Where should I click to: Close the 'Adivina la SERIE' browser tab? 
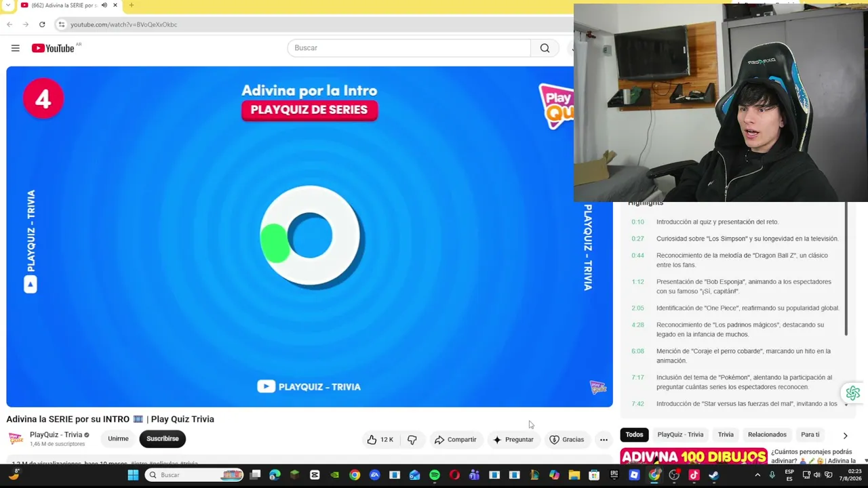click(115, 5)
